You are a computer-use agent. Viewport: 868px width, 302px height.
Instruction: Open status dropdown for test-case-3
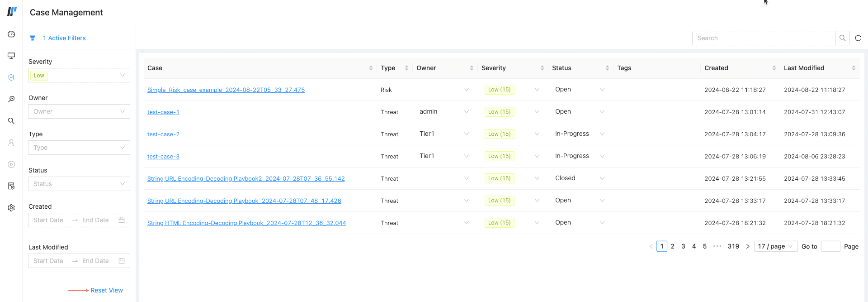602,156
